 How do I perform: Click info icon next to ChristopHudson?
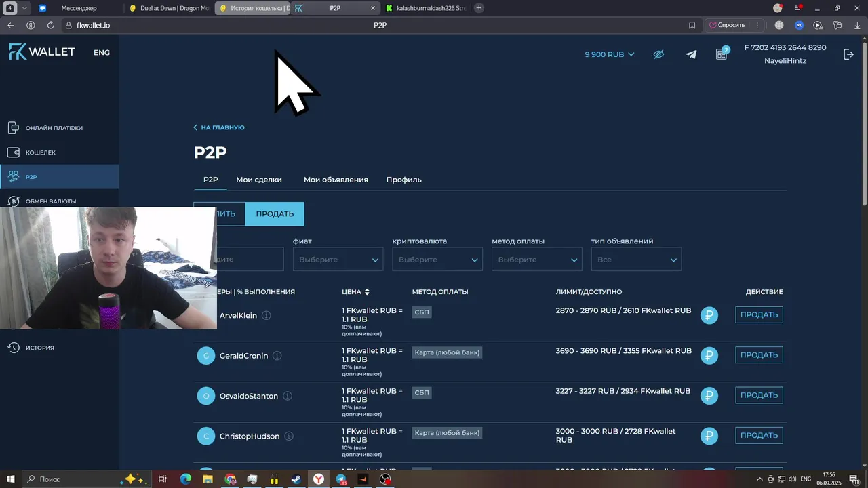(289, 436)
